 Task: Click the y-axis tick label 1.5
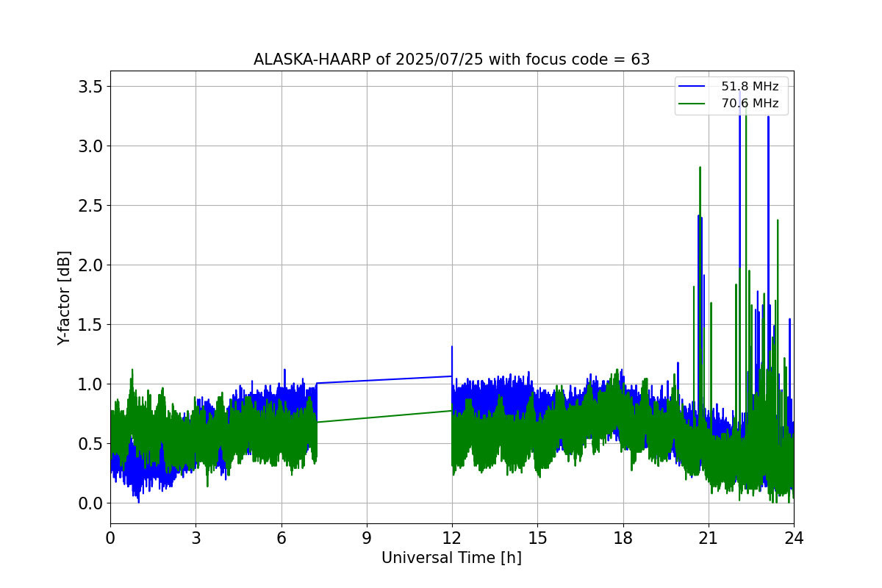pos(90,325)
